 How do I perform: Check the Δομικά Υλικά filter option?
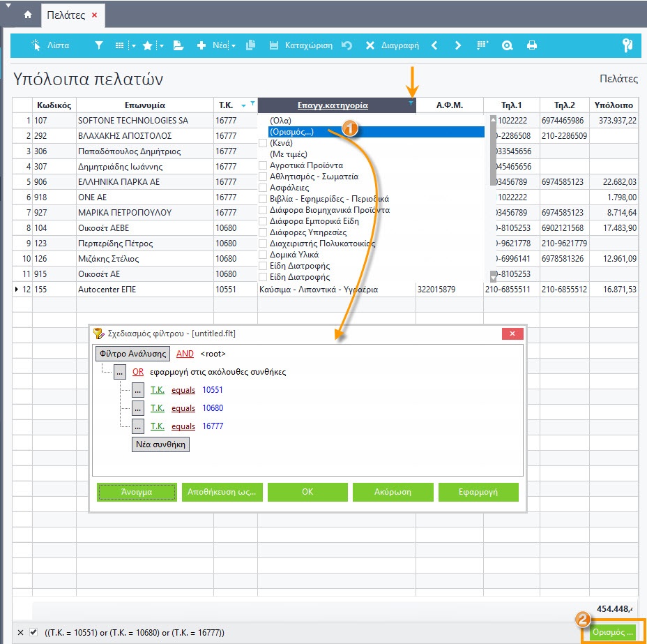pos(263,255)
